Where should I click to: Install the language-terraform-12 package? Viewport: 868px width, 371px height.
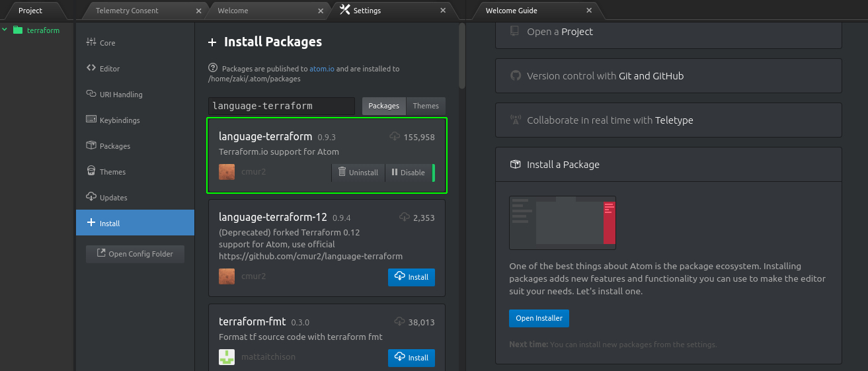pos(411,277)
